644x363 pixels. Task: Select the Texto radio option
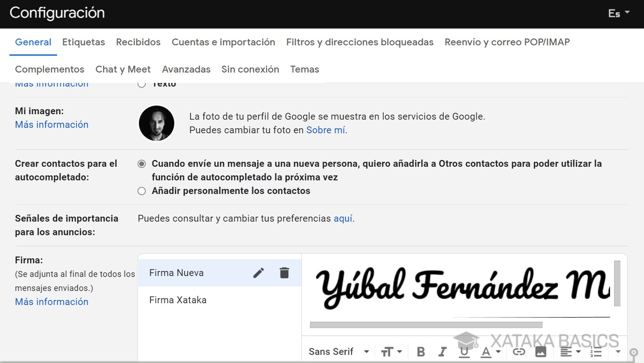[141, 83]
